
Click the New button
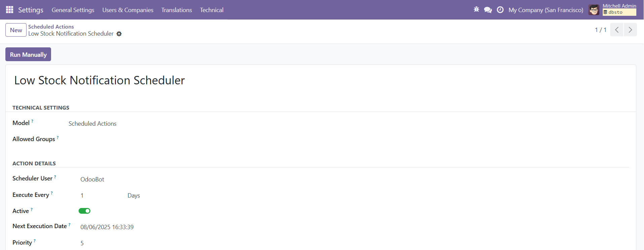[16, 30]
